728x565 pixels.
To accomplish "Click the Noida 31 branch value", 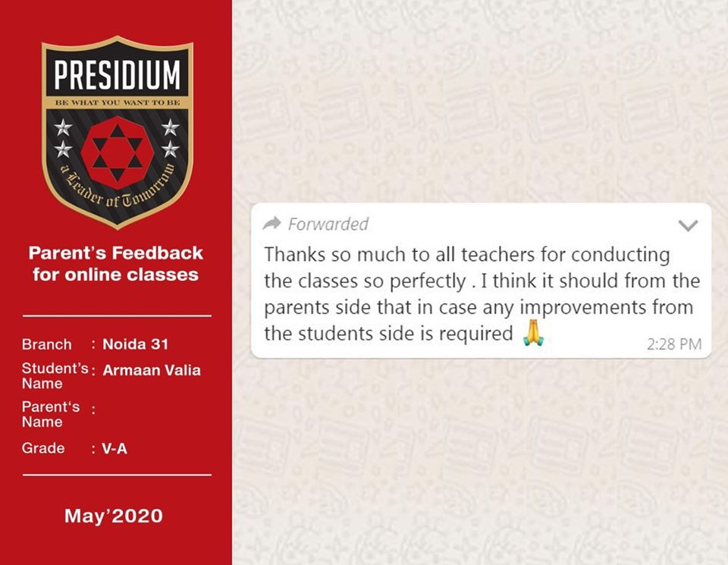I will click(136, 344).
